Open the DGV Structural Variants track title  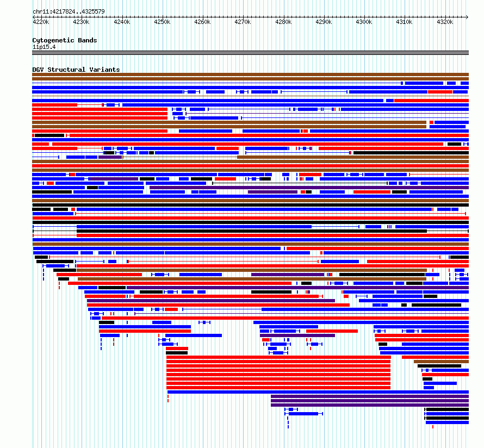click(x=76, y=70)
